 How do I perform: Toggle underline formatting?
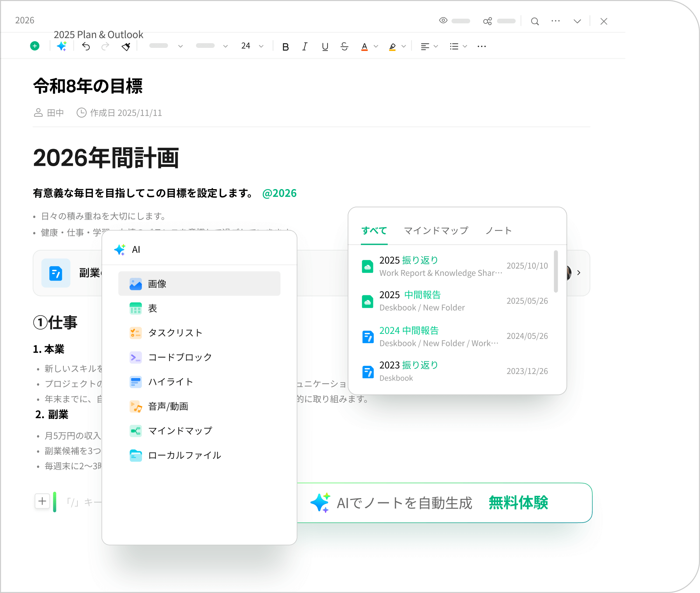(325, 47)
